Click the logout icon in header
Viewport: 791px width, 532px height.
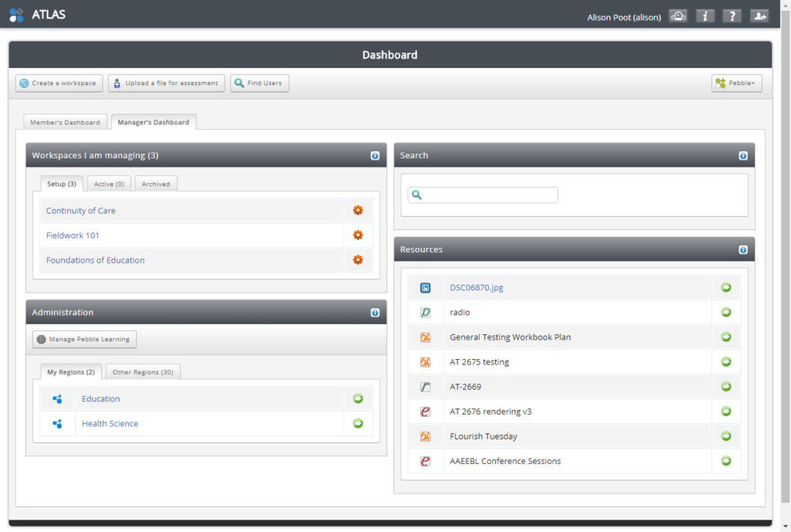(759, 16)
